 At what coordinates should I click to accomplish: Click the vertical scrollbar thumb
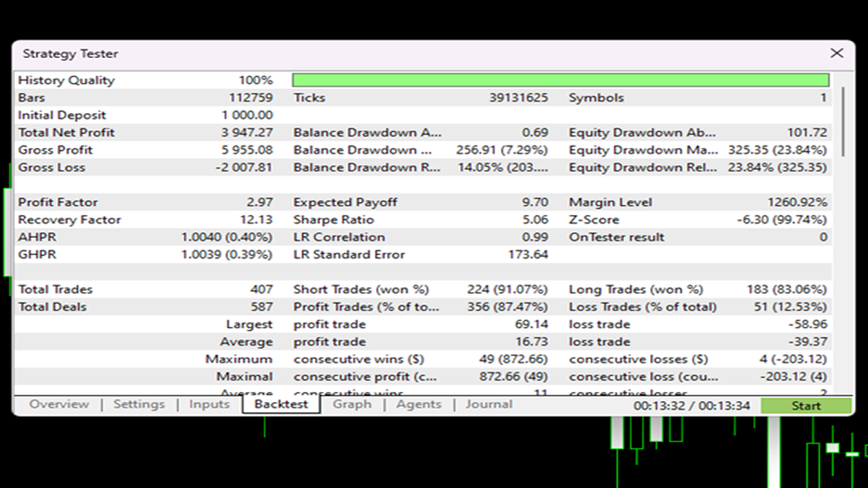pos(843,122)
